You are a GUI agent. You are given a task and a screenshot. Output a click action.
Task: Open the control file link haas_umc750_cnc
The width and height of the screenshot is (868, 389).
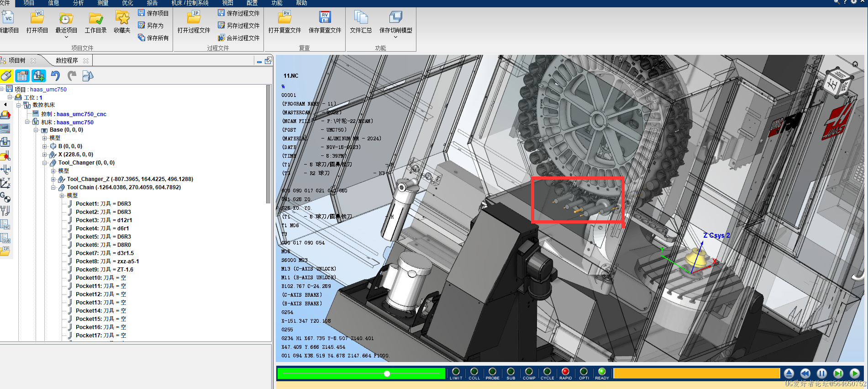click(x=81, y=114)
